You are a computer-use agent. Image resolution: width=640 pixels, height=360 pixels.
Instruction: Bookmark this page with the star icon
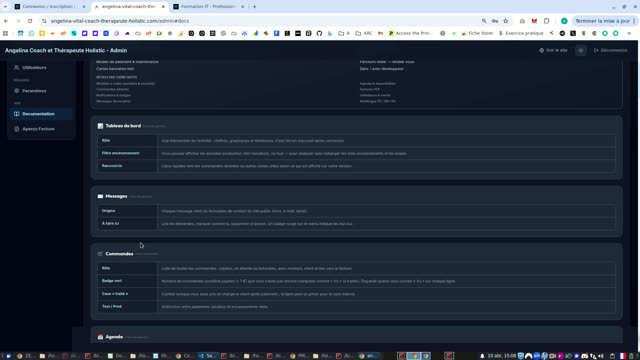506,21
